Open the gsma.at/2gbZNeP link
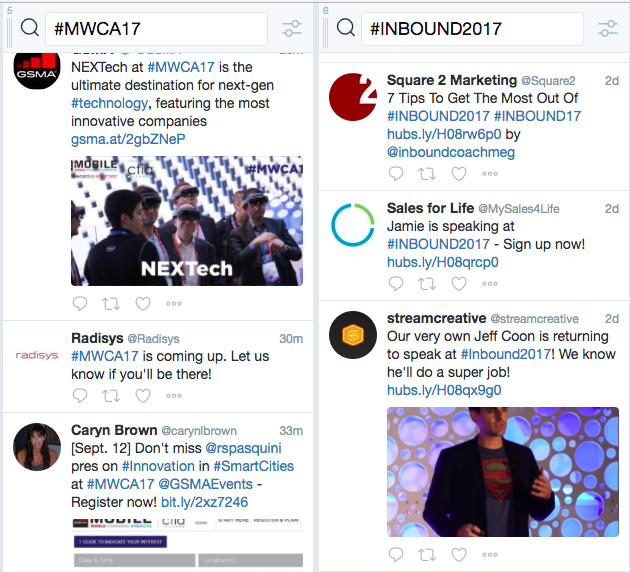Screen dimensions: 630x572 pos(128,139)
